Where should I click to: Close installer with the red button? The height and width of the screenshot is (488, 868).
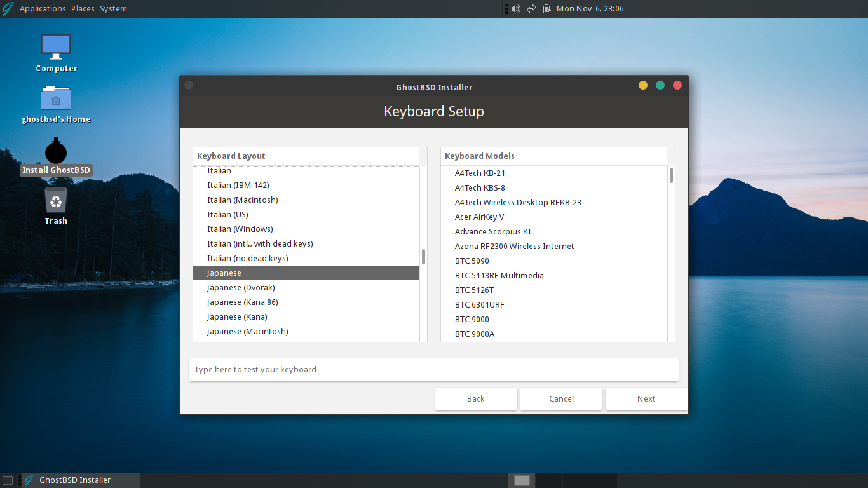[x=677, y=85]
